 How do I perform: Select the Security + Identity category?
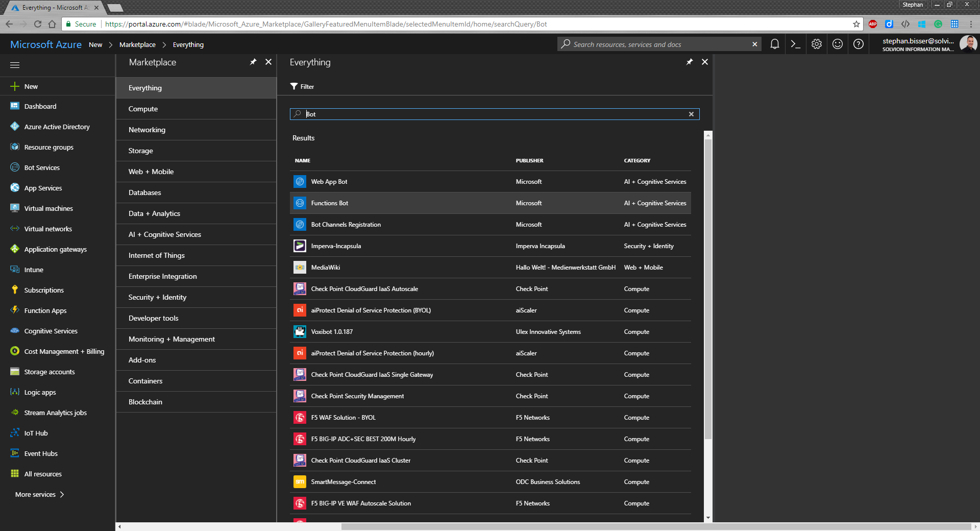[196, 297]
